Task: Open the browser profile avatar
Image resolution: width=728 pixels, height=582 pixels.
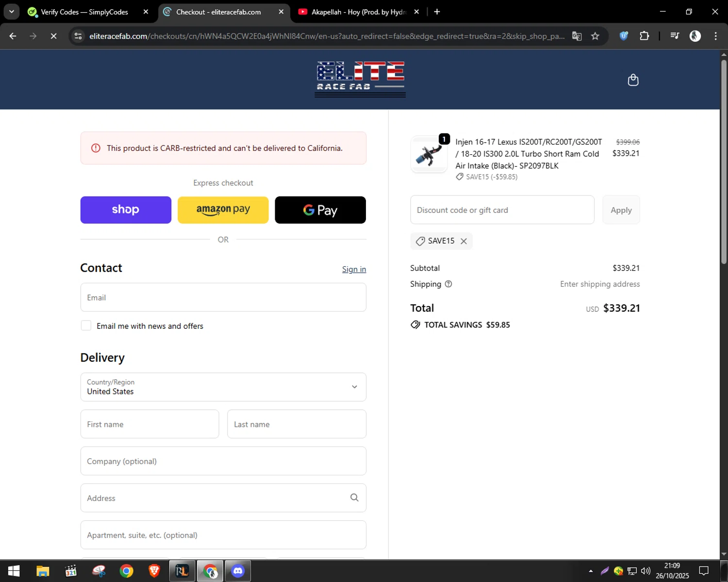Action: click(x=695, y=36)
